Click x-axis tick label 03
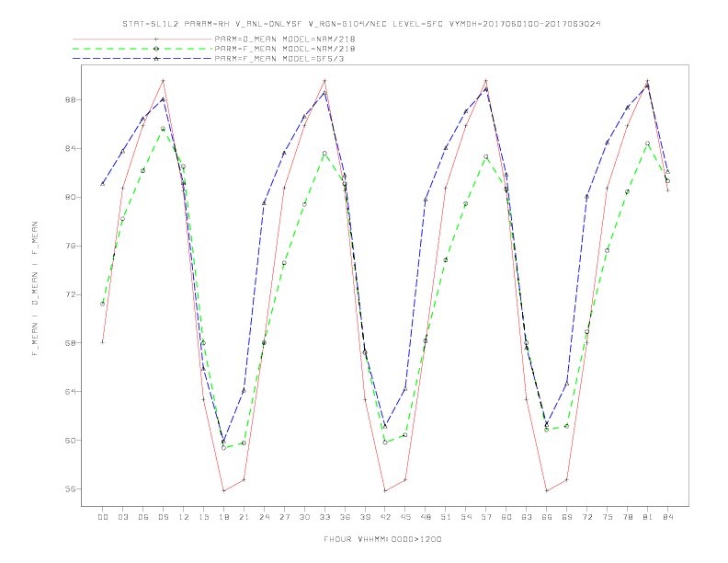The height and width of the screenshot is (563, 728). pyautogui.click(x=122, y=517)
